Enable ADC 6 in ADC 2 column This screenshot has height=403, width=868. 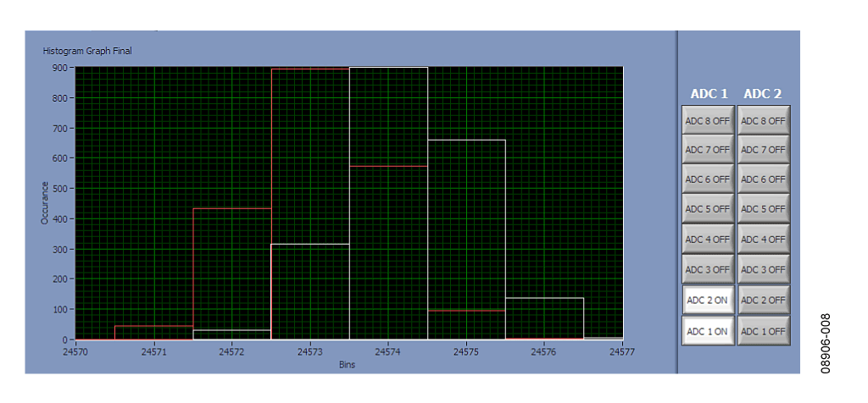(x=764, y=179)
